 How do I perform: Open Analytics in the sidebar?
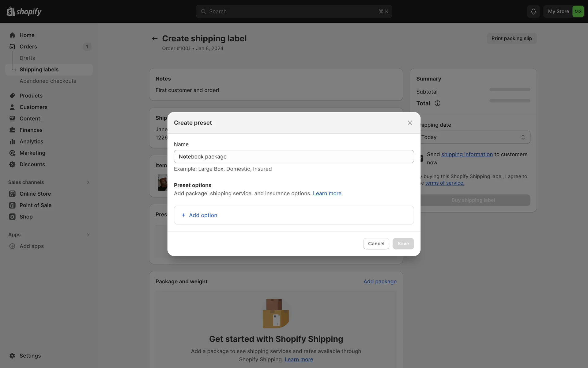point(31,141)
